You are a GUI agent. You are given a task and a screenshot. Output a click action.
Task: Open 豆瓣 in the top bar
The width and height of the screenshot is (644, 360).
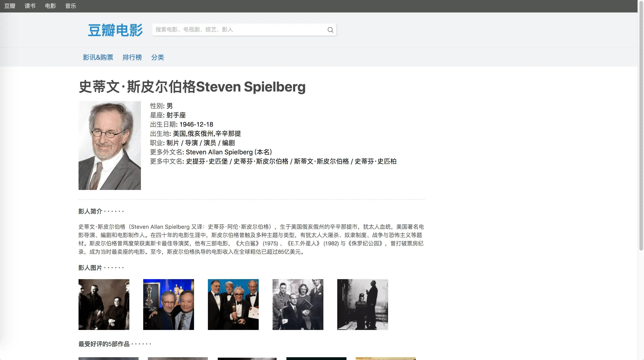tap(10, 6)
